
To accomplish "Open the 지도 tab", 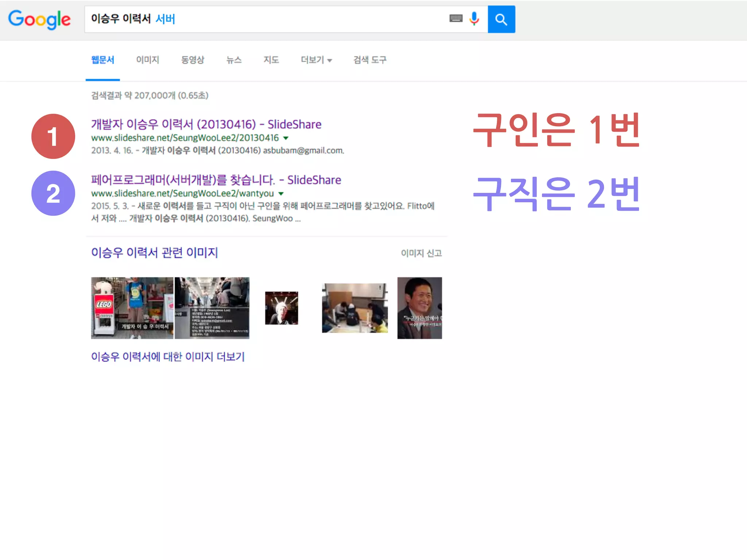I will click(x=271, y=60).
